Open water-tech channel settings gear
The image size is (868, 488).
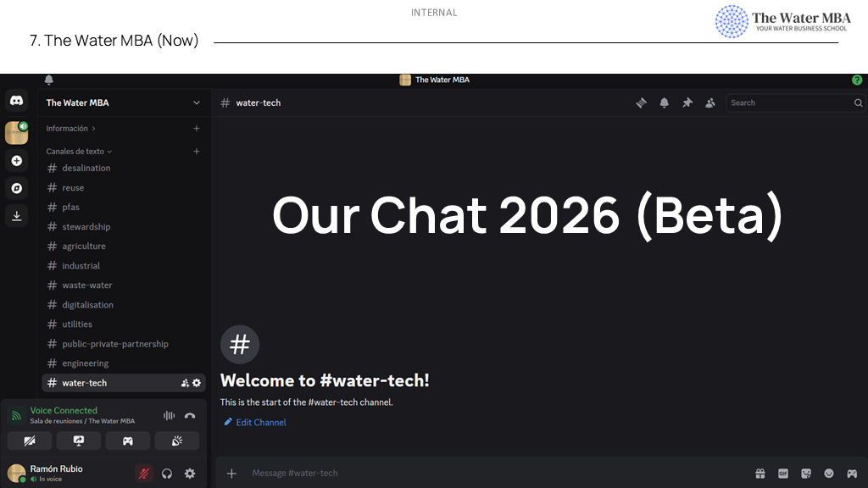click(197, 383)
